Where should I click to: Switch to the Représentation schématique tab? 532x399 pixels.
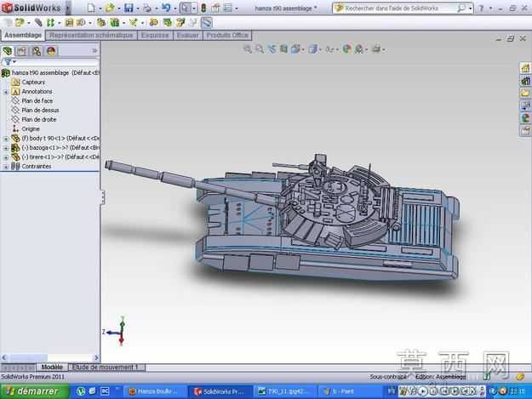point(91,35)
